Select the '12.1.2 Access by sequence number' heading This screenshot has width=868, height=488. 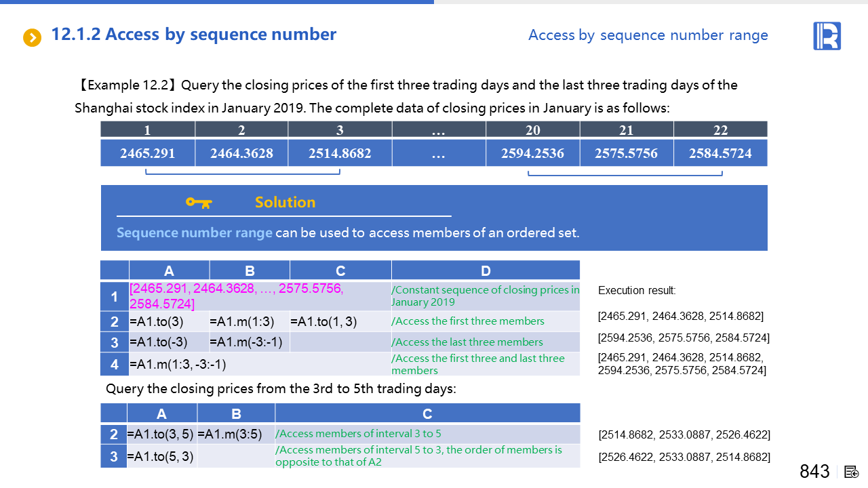193,34
